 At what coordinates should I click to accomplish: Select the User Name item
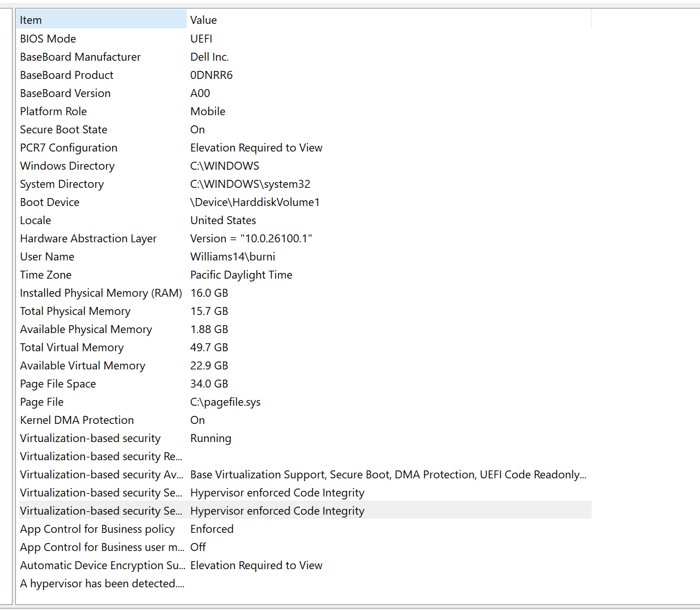[47, 256]
